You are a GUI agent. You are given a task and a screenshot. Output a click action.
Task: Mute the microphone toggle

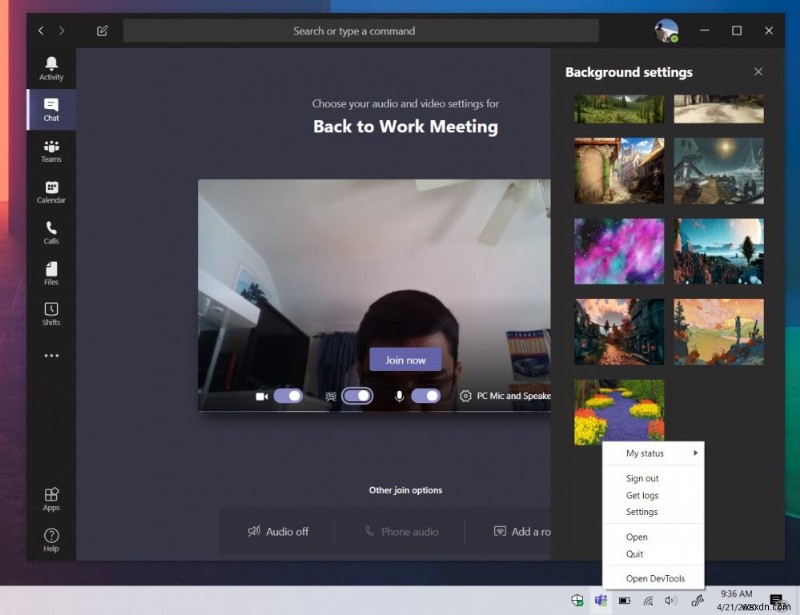coord(427,396)
